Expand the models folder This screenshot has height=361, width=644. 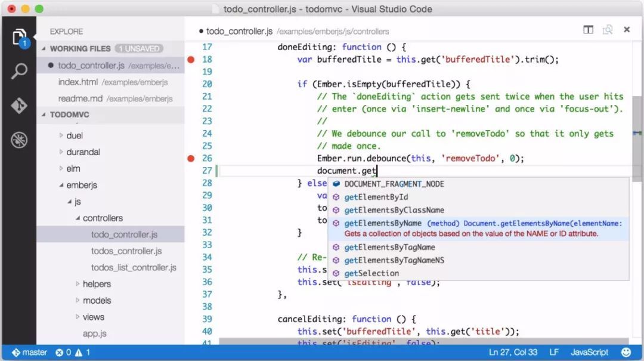pos(77,301)
